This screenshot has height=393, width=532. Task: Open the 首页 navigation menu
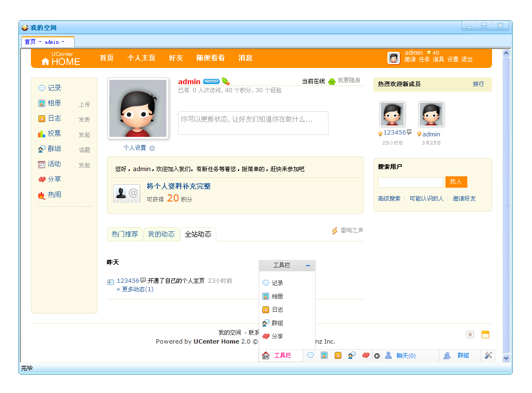click(x=106, y=58)
